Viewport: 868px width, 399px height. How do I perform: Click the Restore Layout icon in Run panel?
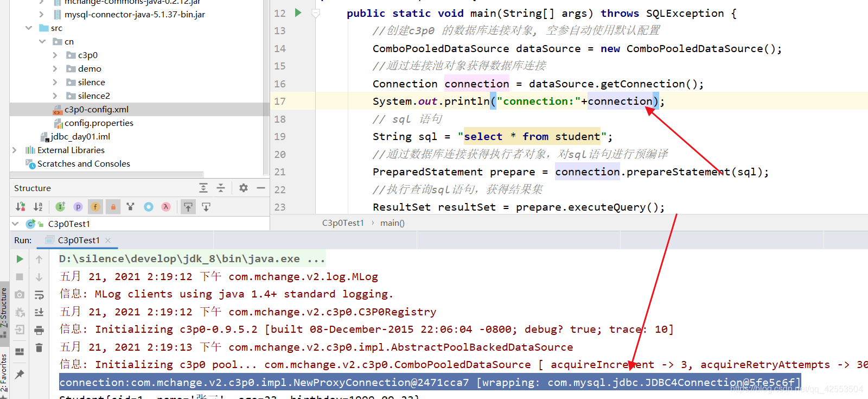[20, 352]
